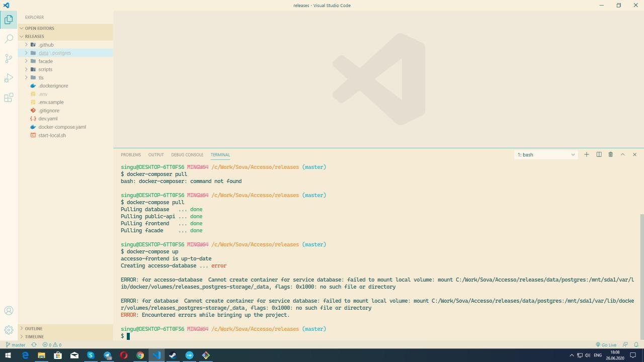Focus the terminal input prompt
644x362 pixels.
[128, 336]
